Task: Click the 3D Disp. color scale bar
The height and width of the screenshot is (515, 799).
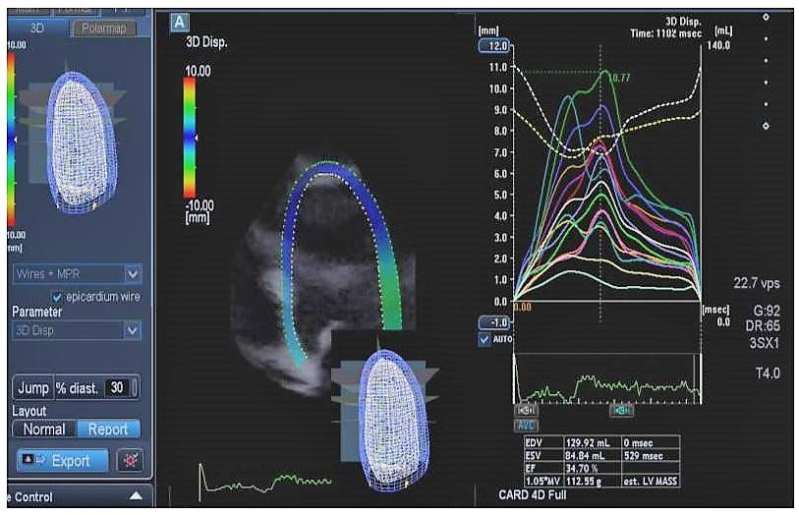Action: coord(189,135)
